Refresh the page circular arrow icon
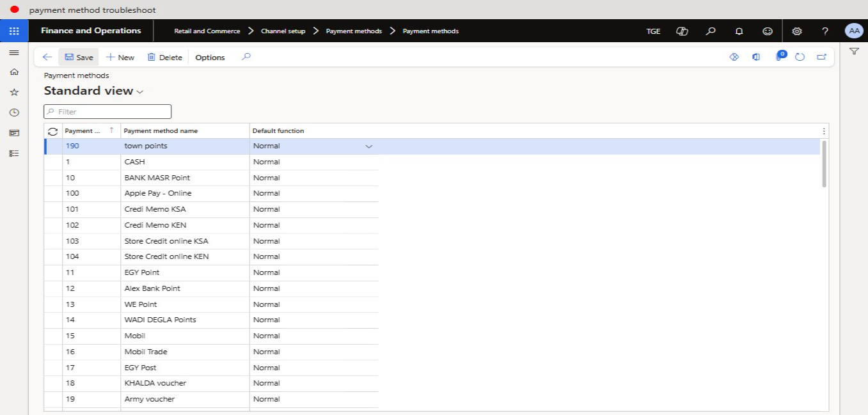 click(800, 57)
